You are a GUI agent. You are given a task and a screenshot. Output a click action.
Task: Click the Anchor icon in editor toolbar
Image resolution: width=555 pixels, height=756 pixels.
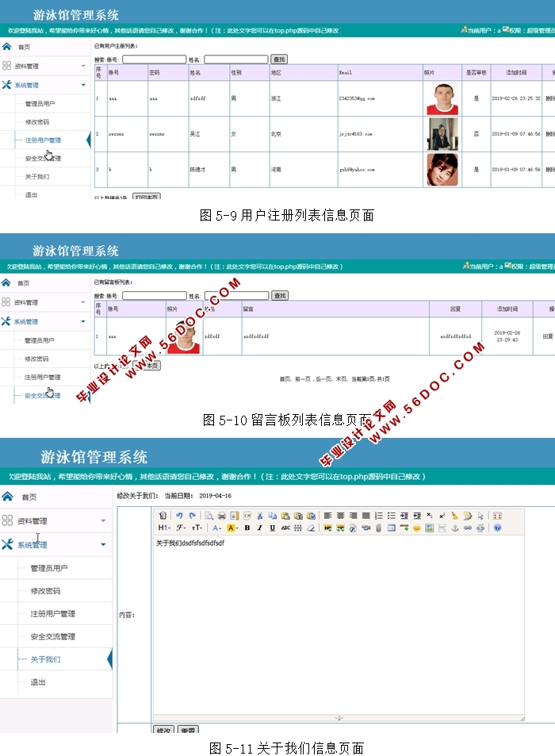[x=455, y=528]
